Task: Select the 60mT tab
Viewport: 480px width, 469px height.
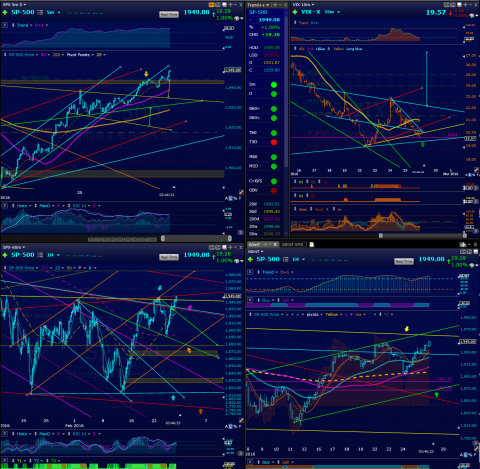Action: click(x=255, y=244)
